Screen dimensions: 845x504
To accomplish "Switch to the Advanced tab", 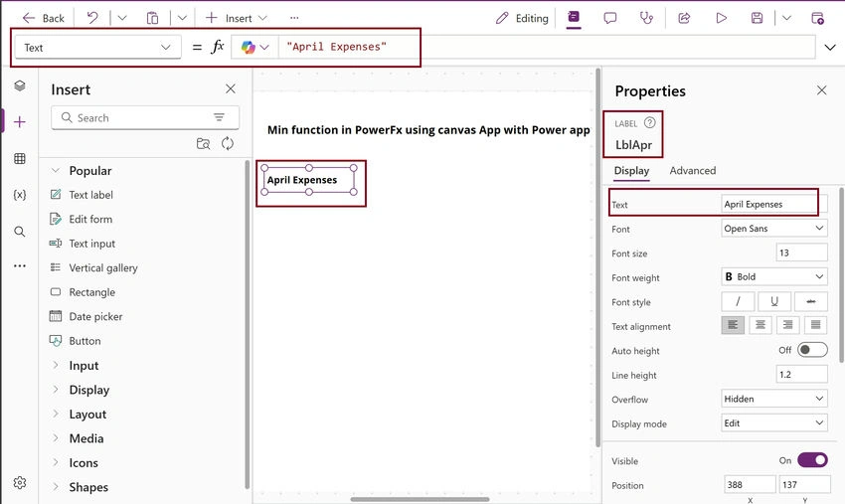I will 693,171.
